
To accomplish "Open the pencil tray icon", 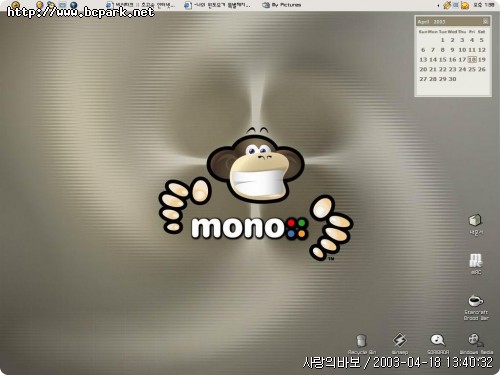I will [x=447, y=5].
